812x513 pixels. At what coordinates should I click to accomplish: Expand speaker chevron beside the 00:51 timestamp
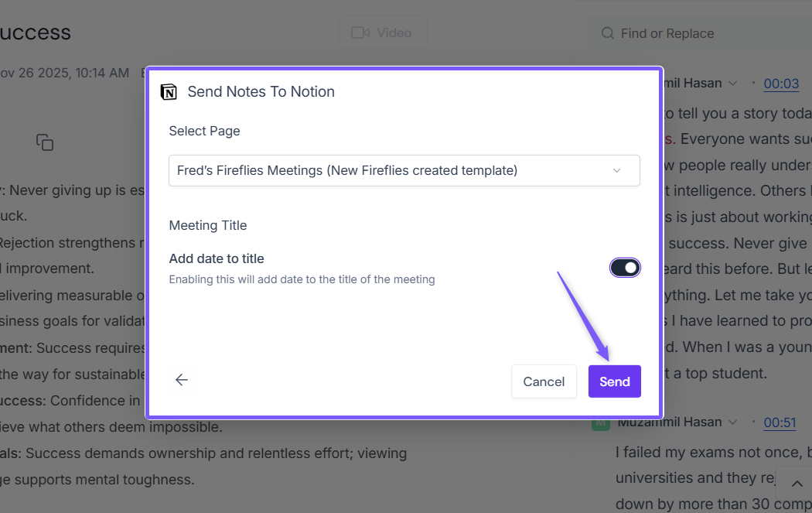(733, 422)
